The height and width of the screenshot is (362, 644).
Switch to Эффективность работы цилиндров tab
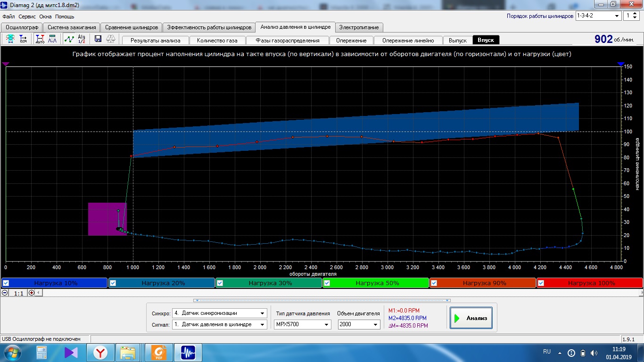pos(209,27)
